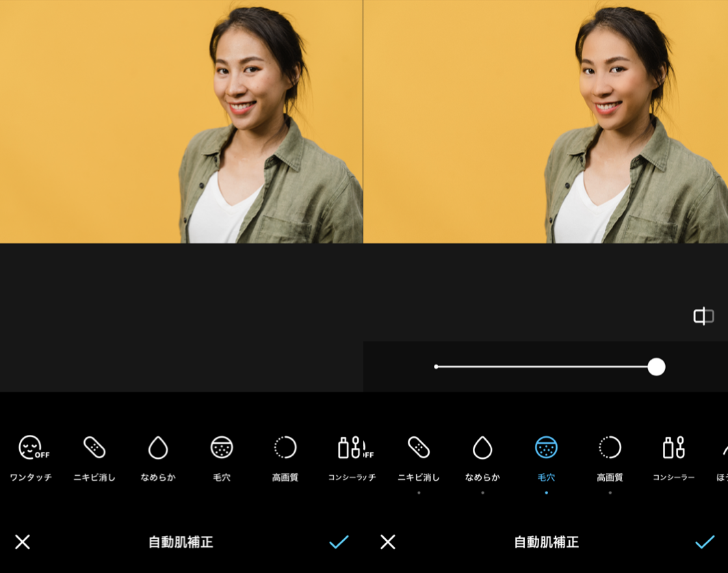Open コンシーラー concealer tool in right screen
This screenshot has width=728, height=573.
click(x=673, y=449)
